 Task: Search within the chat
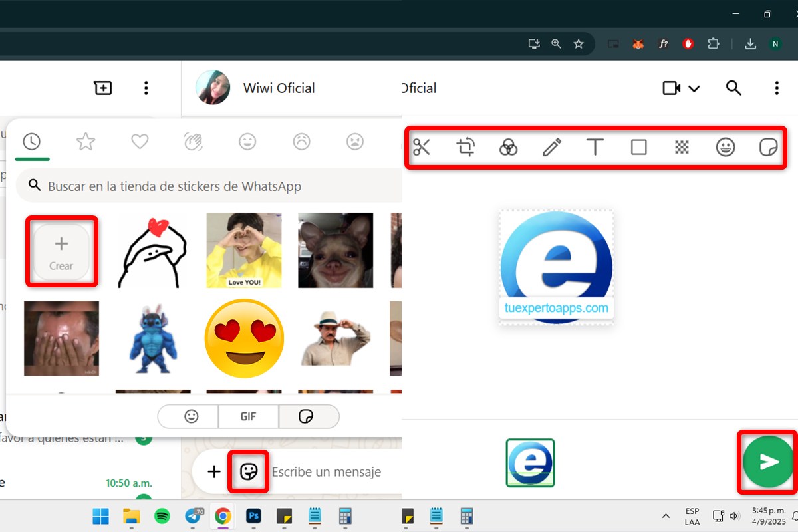point(733,88)
